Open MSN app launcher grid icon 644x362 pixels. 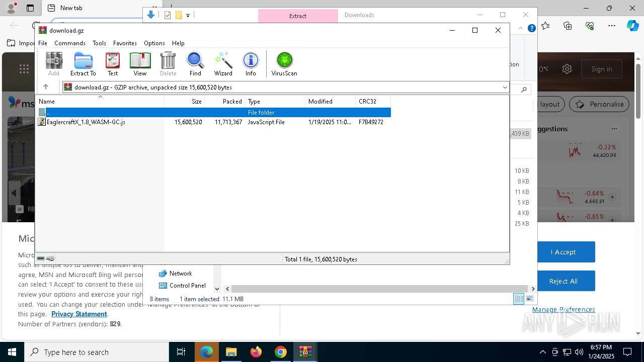tap(24, 69)
